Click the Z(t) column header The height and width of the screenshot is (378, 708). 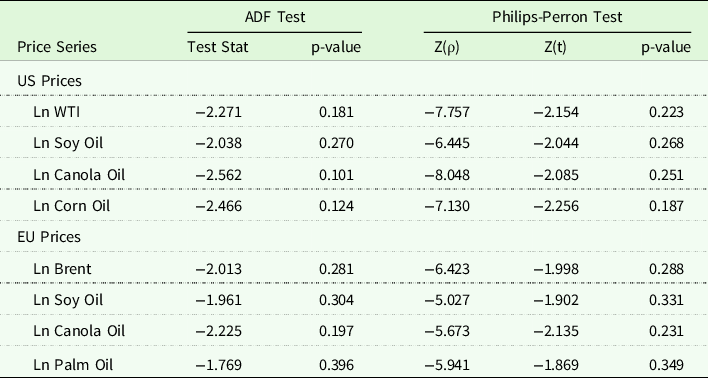point(555,47)
